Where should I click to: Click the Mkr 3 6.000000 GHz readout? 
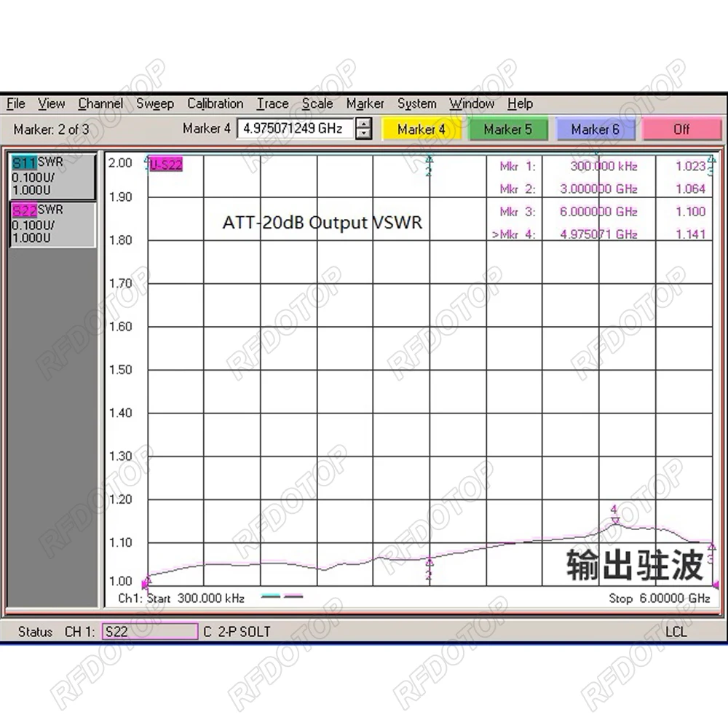(598, 212)
